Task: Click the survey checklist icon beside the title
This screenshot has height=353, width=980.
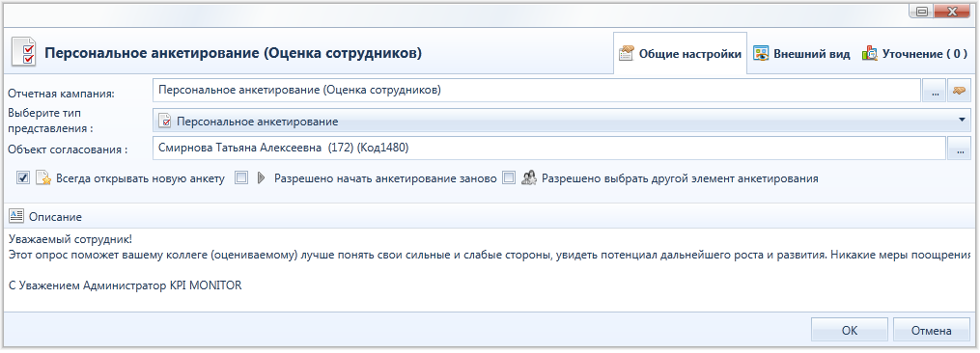Action: tap(23, 52)
